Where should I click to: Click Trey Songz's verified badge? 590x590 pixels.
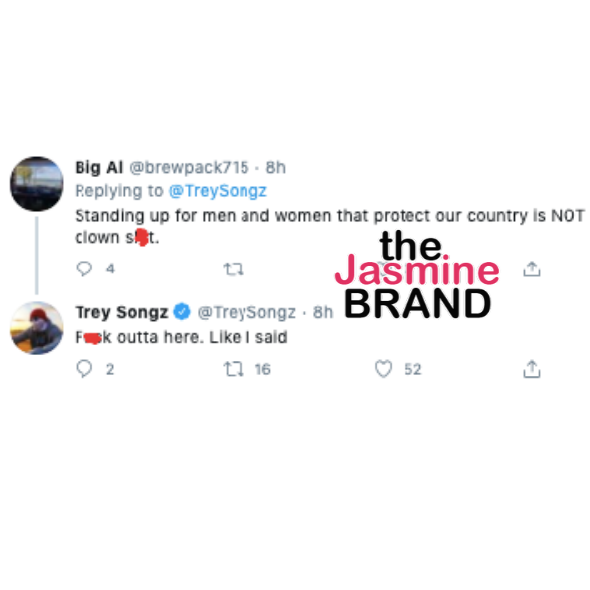pos(182,312)
